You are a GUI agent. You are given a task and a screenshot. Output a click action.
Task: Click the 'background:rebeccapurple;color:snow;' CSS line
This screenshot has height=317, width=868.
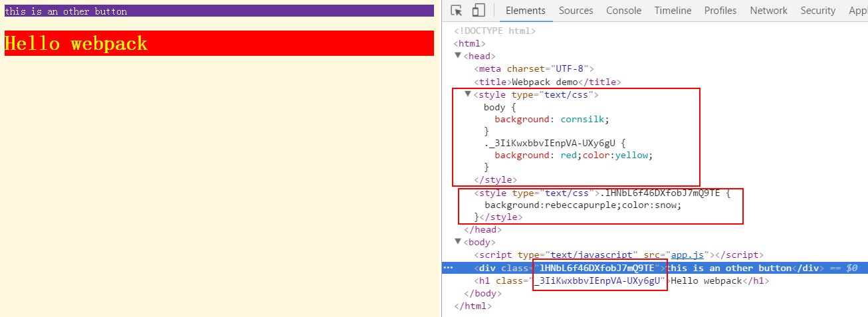pyautogui.click(x=583, y=205)
